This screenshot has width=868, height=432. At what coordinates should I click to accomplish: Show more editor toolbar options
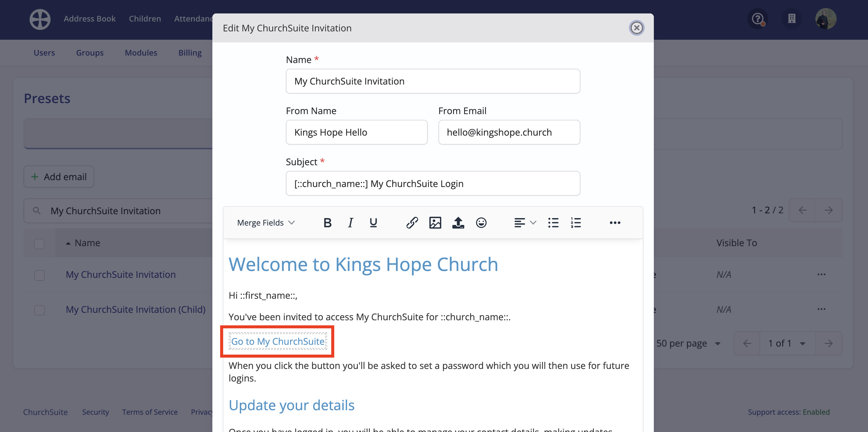[615, 223]
